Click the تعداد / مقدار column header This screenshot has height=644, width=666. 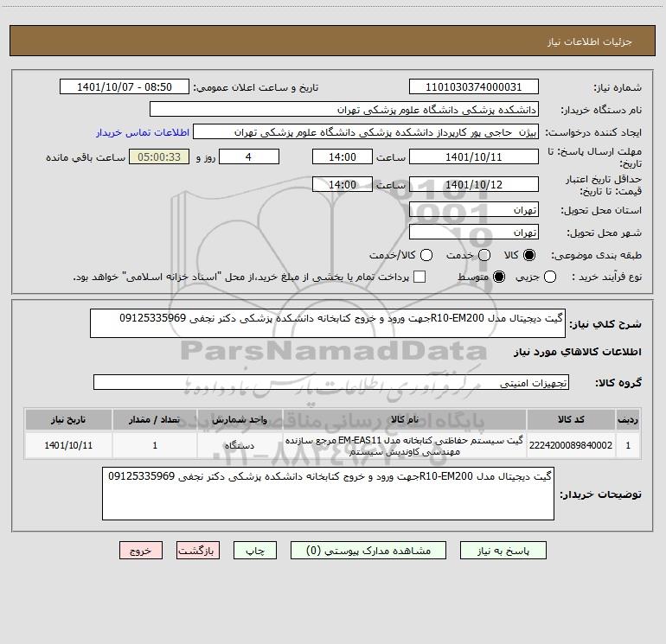(155, 419)
